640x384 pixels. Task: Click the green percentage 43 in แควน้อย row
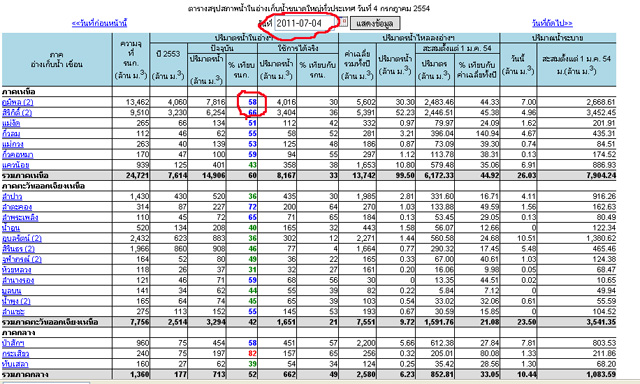pos(252,165)
